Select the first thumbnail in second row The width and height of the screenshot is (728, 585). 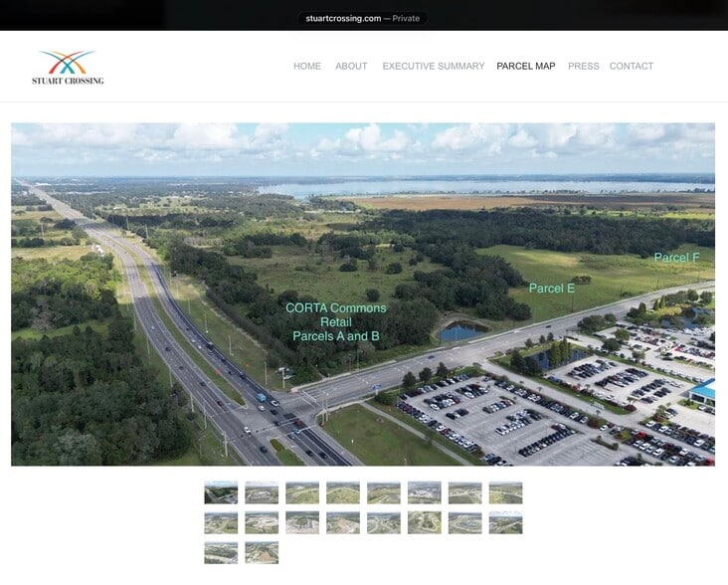click(x=221, y=522)
